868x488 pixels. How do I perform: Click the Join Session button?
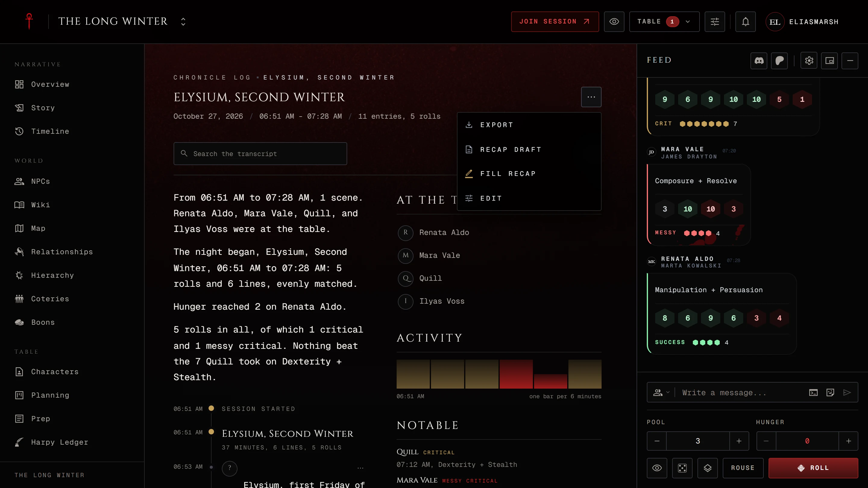pos(555,22)
